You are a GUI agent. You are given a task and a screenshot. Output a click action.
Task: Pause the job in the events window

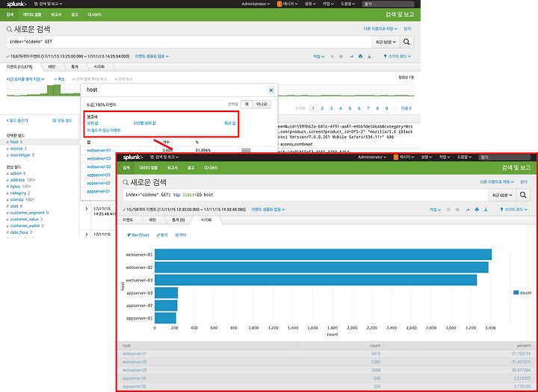[x=332, y=56]
